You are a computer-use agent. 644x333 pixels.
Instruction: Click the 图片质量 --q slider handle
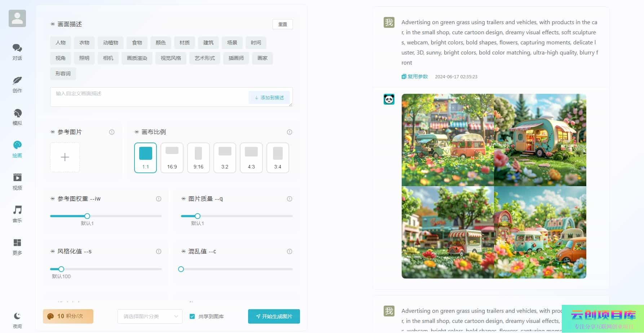[x=198, y=216]
